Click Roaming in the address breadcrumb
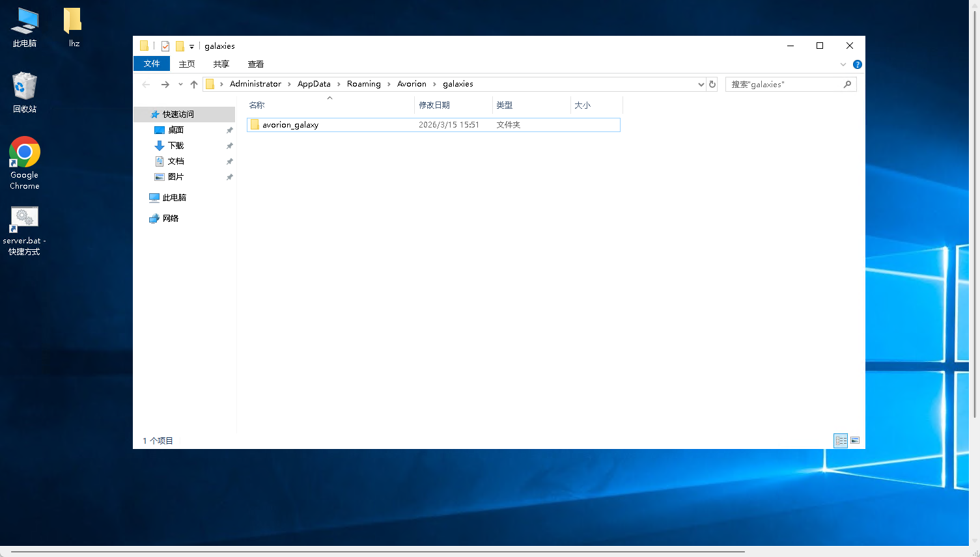The image size is (980, 557). (363, 84)
